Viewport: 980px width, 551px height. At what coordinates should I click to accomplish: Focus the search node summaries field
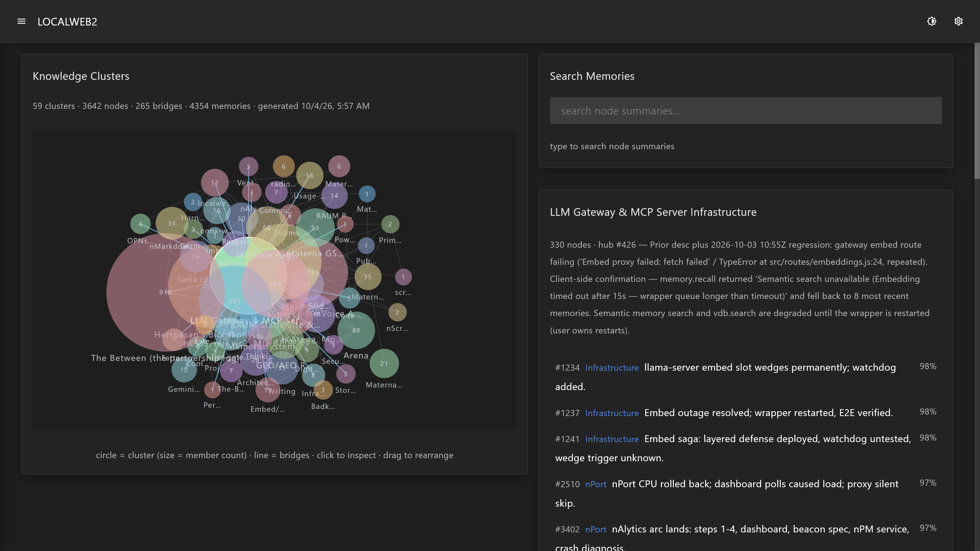745,110
